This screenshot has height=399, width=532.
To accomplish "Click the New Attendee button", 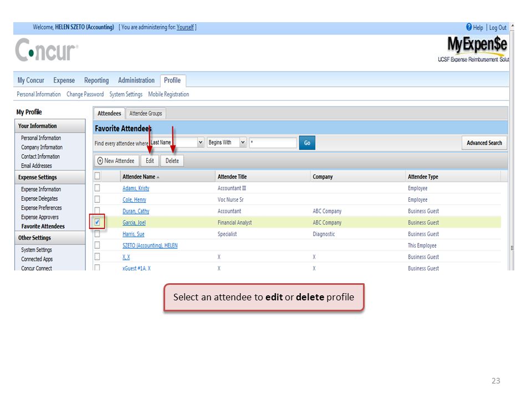I will 116,161.
